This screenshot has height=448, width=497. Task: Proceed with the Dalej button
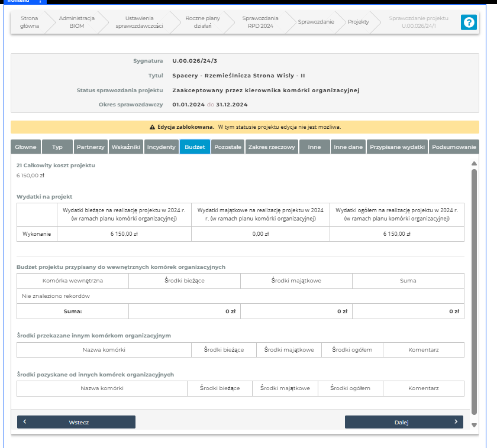404,422
